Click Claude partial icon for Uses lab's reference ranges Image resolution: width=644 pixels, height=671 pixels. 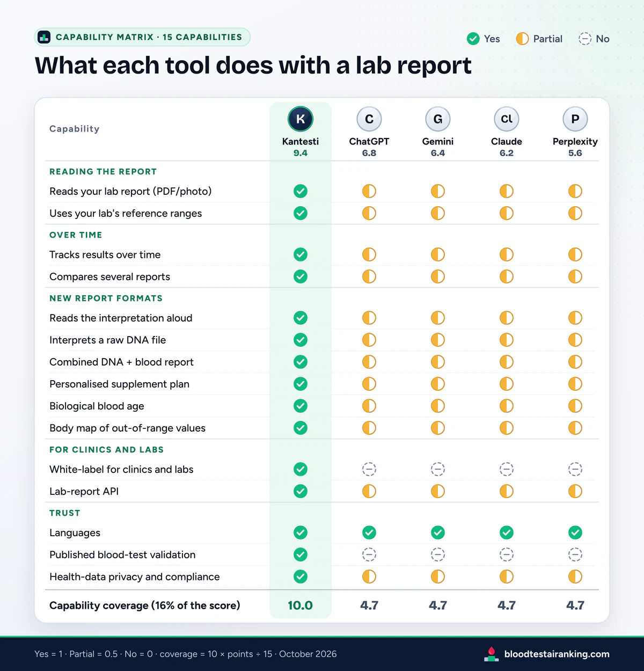click(507, 213)
